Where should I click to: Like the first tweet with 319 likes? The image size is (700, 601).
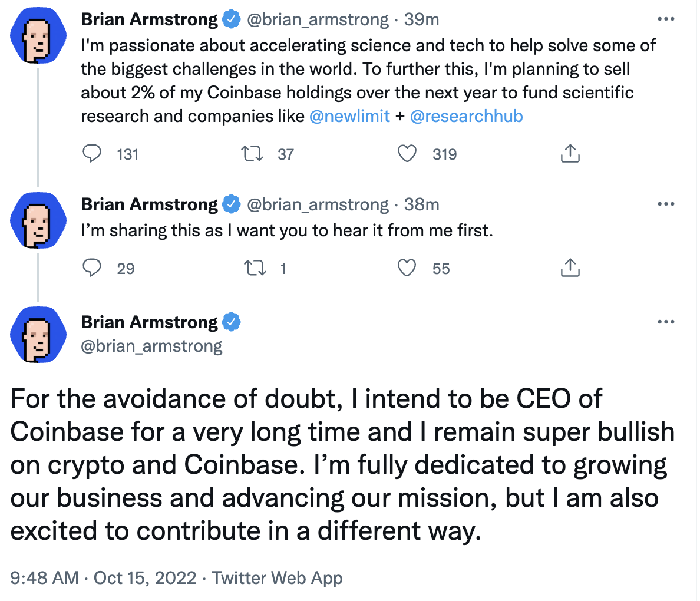coord(407,154)
